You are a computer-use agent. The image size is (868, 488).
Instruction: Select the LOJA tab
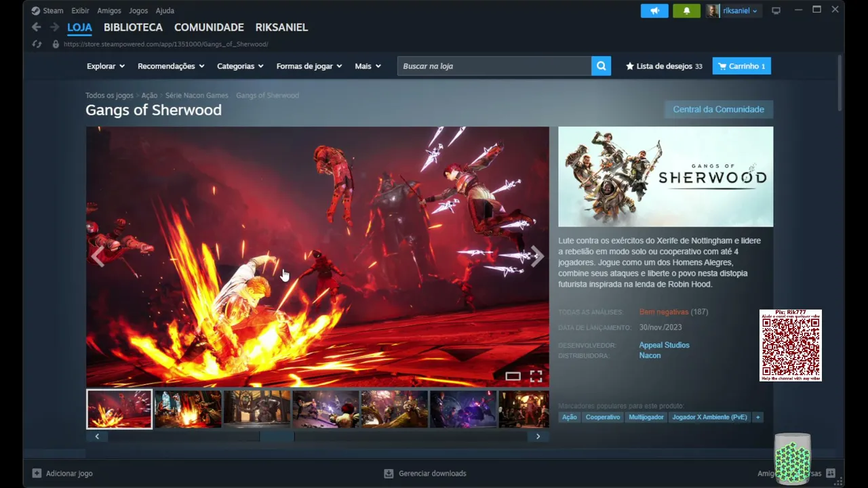tap(79, 27)
